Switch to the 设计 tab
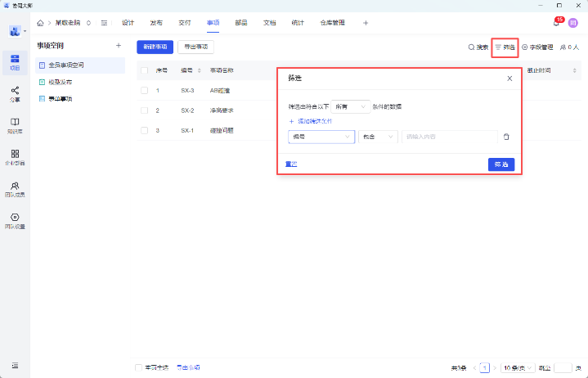Screen dimensions: 588x378 point(128,23)
